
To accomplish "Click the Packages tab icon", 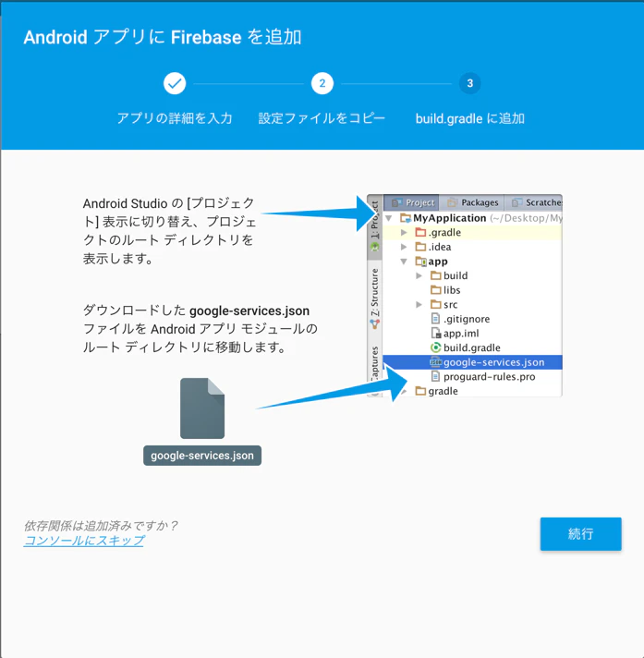I will point(452,202).
